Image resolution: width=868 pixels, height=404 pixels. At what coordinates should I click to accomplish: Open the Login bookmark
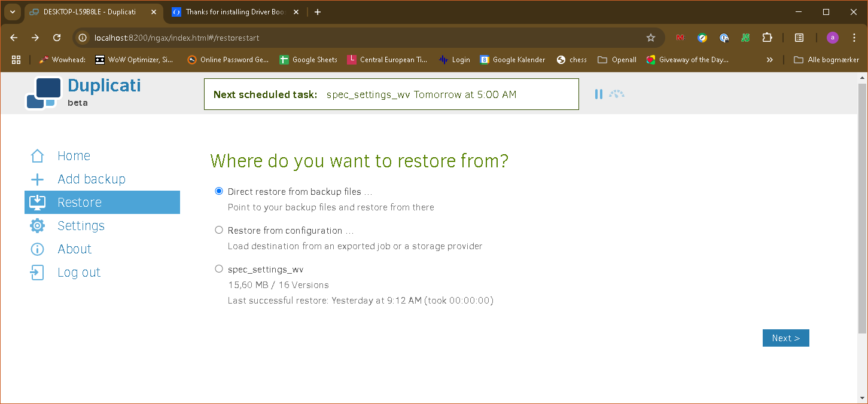(x=455, y=60)
